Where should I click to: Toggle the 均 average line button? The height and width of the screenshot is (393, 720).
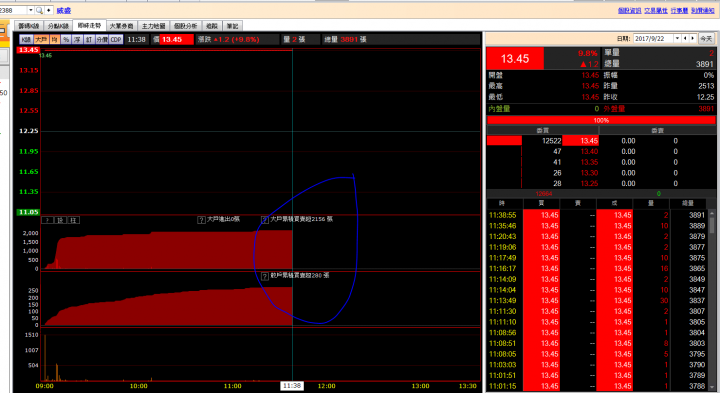pos(55,39)
